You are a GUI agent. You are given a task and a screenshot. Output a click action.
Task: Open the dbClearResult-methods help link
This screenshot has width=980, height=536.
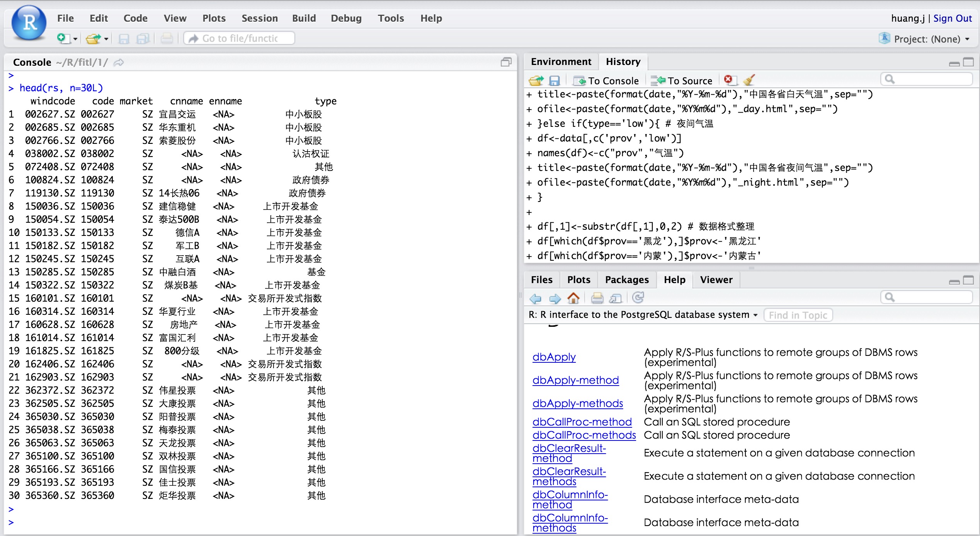tap(569, 476)
